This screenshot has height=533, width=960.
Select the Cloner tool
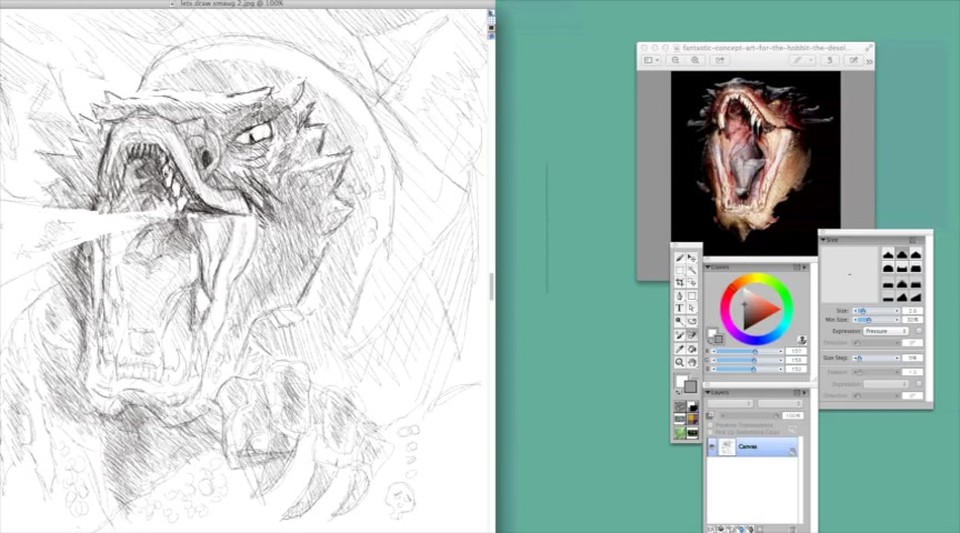click(680, 335)
